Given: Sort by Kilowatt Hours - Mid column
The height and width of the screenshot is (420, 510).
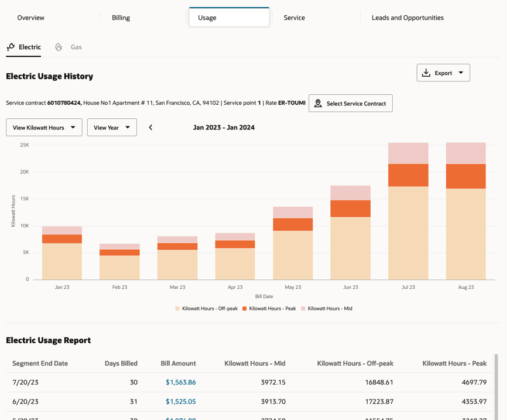Looking at the screenshot, I should (255, 363).
